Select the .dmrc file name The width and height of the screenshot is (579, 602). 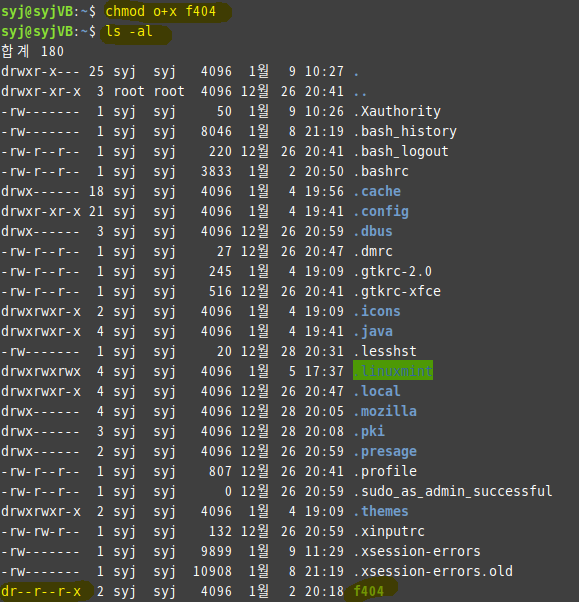373,251
